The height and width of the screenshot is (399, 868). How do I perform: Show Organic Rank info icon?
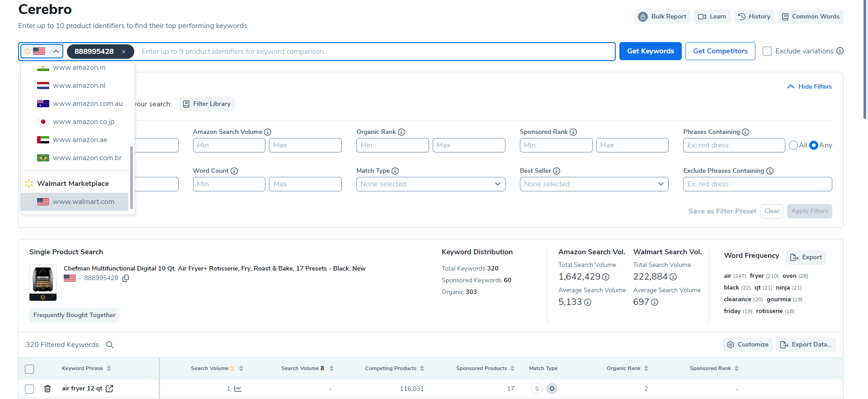tap(401, 132)
